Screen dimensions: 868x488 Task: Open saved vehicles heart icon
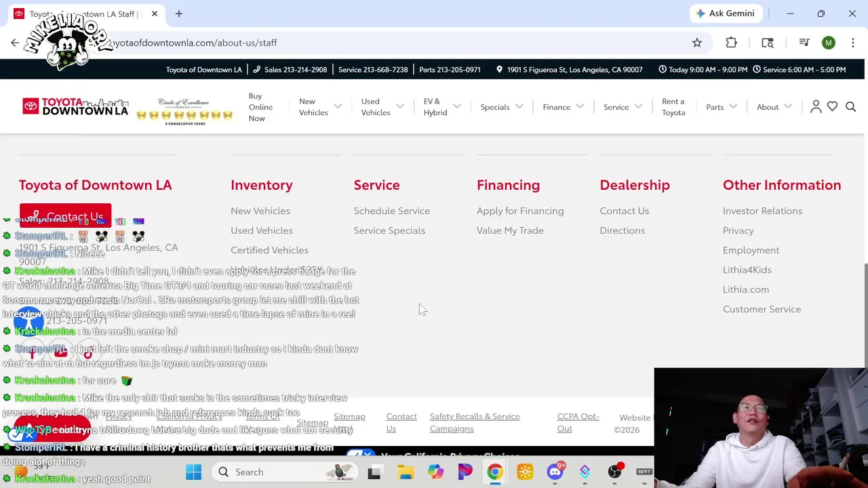(833, 106)
